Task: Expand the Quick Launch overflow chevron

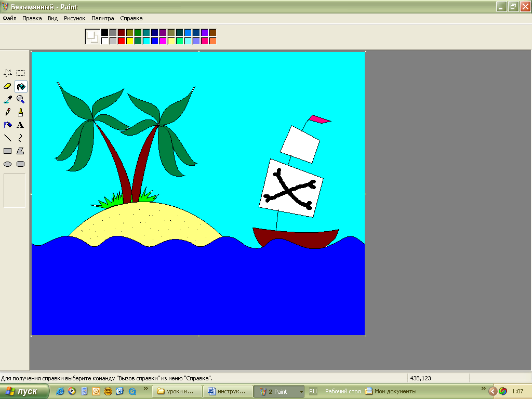Action: (x=147, y=389)
